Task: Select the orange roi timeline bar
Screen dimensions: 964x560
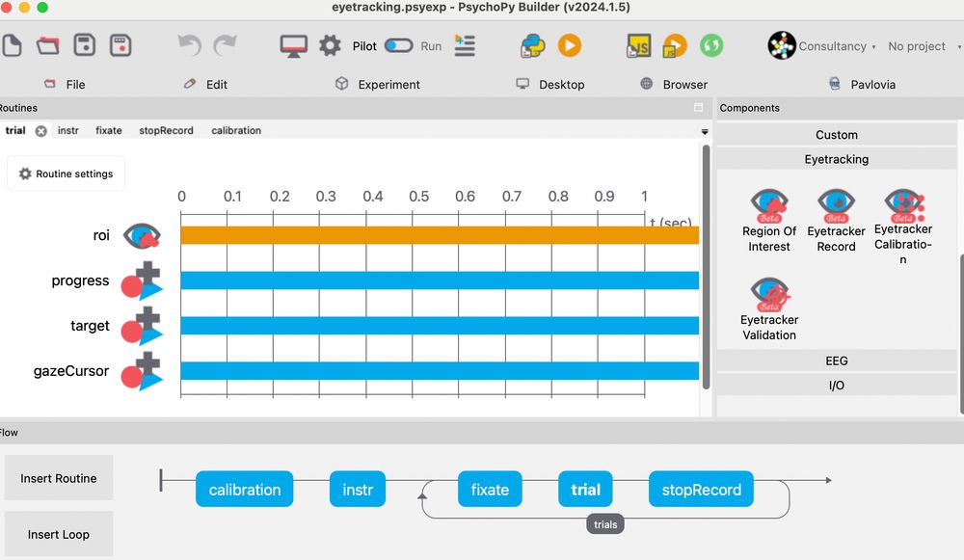Action: coord(440,235)
